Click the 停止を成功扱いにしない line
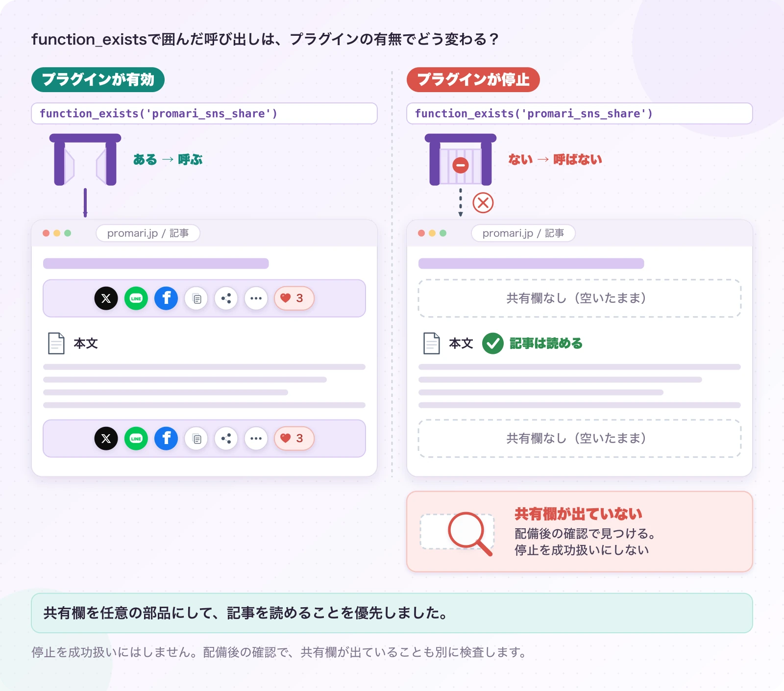The width and height of the screenshot is (784, 691). [582, 550]
